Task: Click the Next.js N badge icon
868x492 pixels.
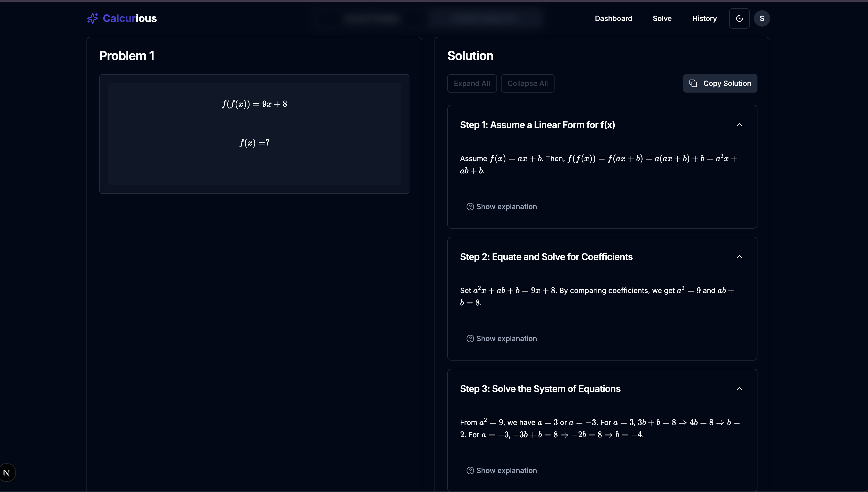Action: pyautogui.click(x=7, y=472)
